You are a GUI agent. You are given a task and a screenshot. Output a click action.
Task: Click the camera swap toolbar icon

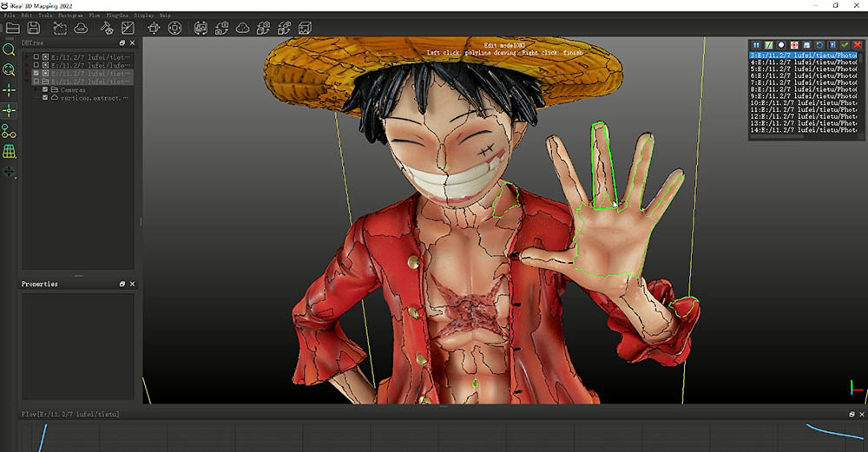pos(222,29)
